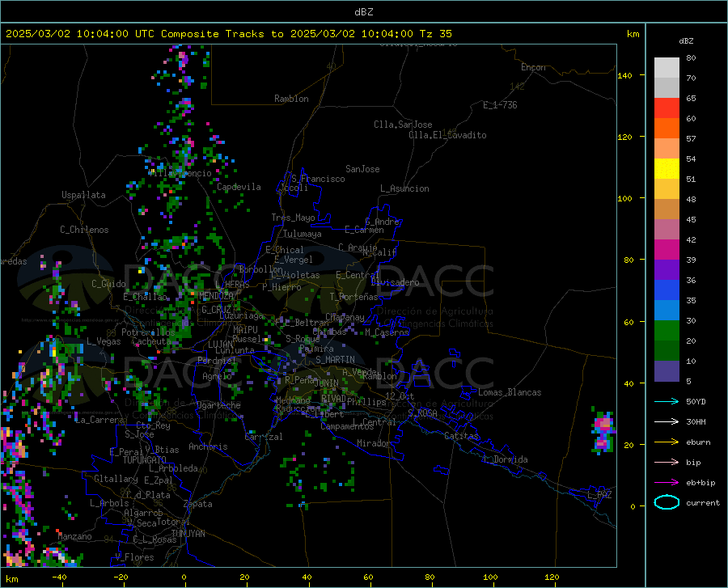Image resolution: width=728 pixels, height=588 pixels.
Task: Click the L_Dormida map label
Action: point(506,459)
